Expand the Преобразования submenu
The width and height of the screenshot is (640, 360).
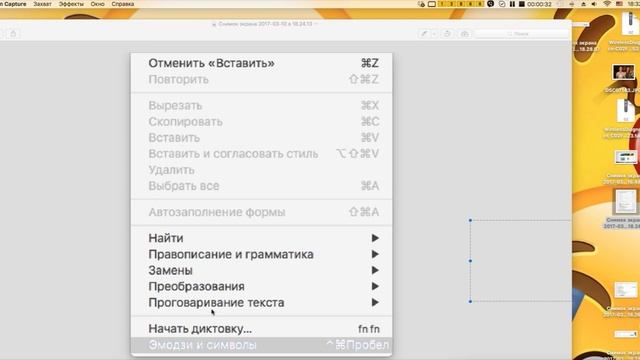click(x=261, y=287)
